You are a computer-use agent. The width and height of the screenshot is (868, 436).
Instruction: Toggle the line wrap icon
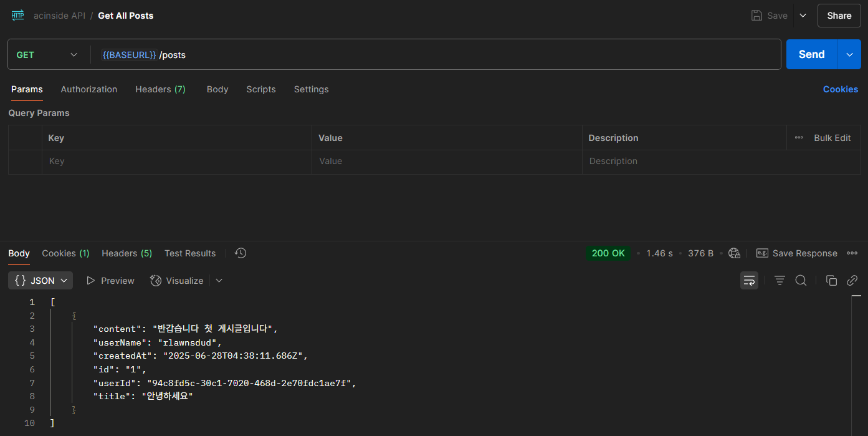pyautogui.click(x=749, y=281)
